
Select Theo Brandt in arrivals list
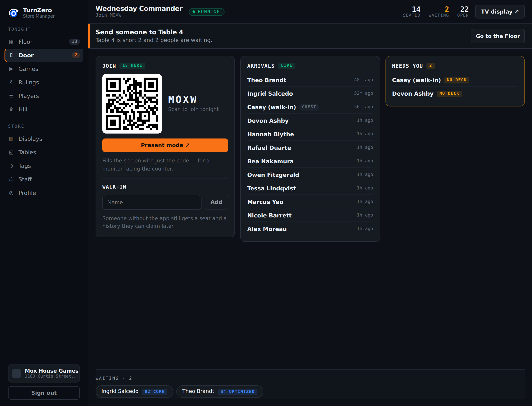(310, 80)
